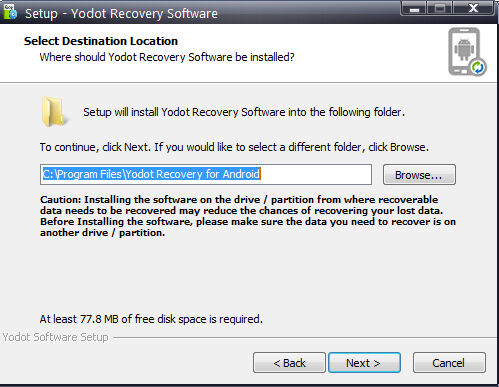Click the 'Setup - Yodot Recovery Software' window title

[x=121, y=14]
